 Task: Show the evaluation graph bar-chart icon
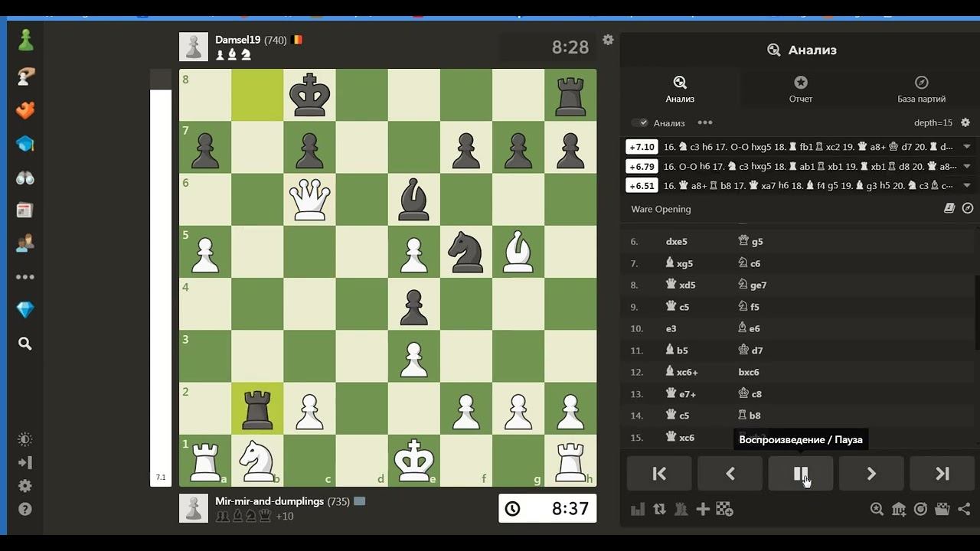click(637, 509)
